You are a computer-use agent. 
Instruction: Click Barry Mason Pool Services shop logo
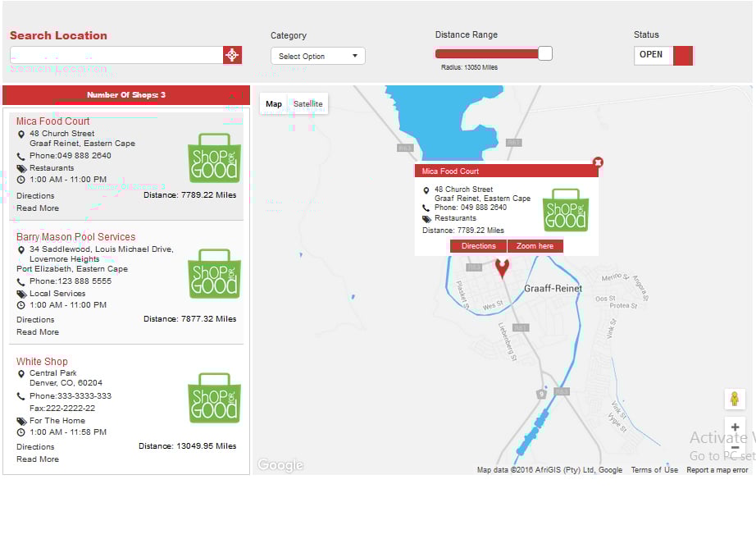coord(214,273)
